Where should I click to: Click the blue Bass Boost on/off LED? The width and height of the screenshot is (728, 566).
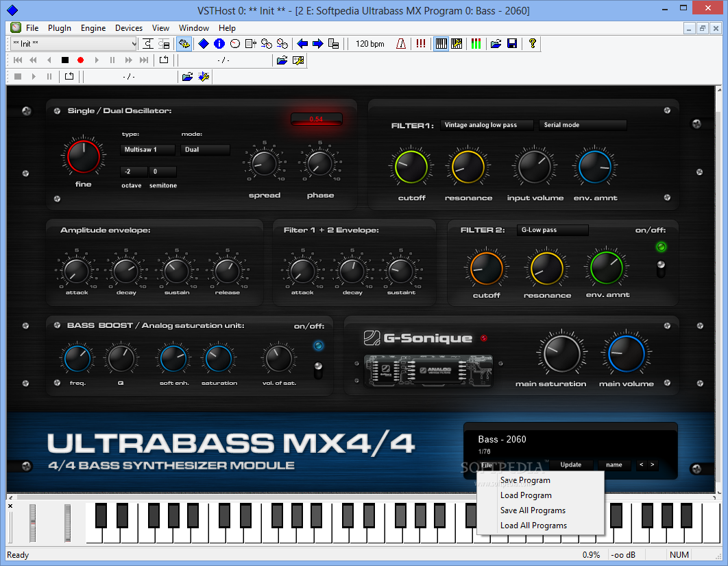click(x=318, y=345)
